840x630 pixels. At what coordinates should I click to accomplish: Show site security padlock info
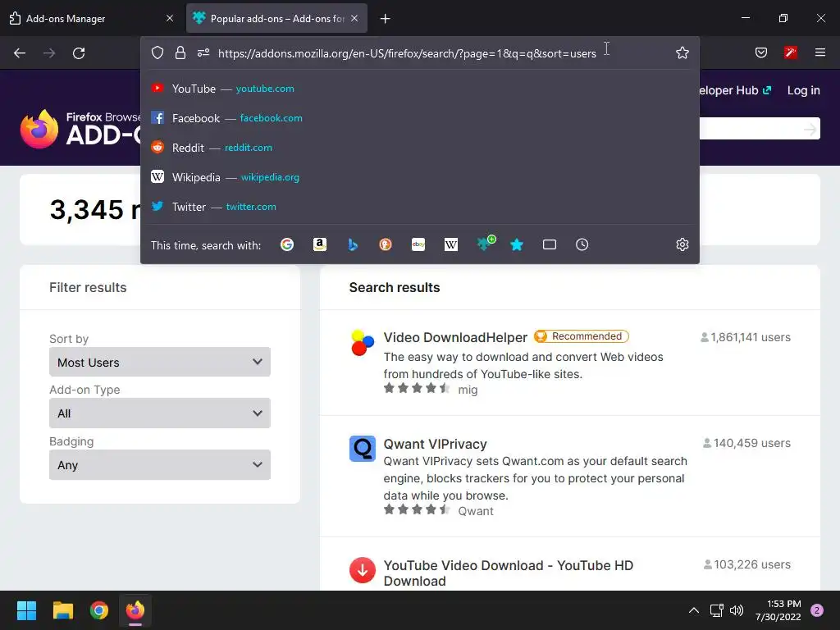pyautogui.click(x=180, y=52)
